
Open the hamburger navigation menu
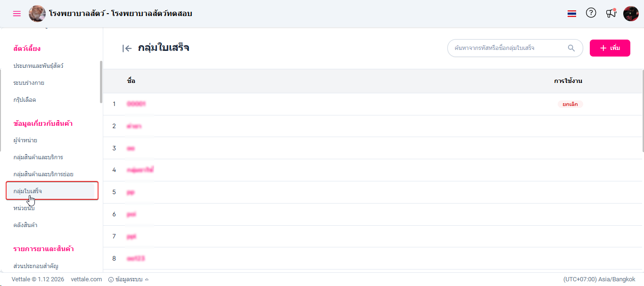(17, 14)
